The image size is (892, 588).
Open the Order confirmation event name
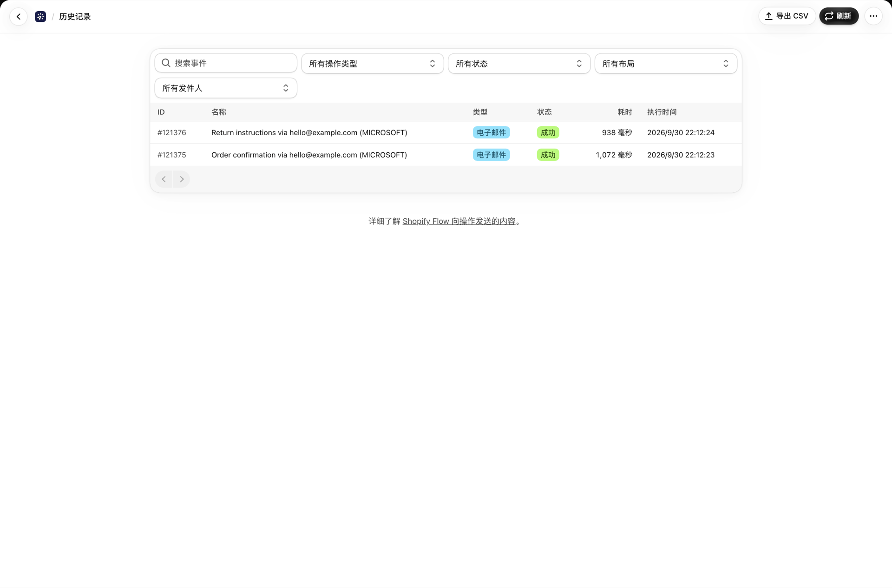tap(309, 155)
